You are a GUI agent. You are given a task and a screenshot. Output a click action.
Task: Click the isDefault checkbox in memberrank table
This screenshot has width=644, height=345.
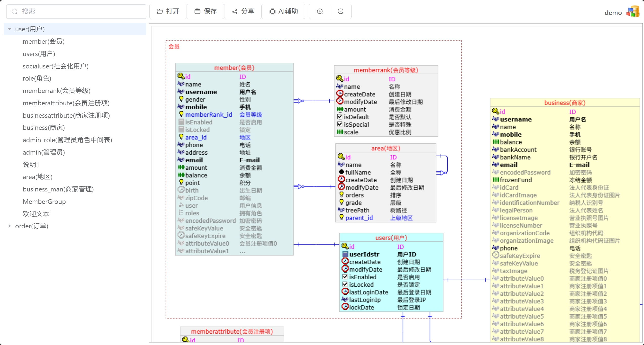pyautogui.click(x=340, y=117)
